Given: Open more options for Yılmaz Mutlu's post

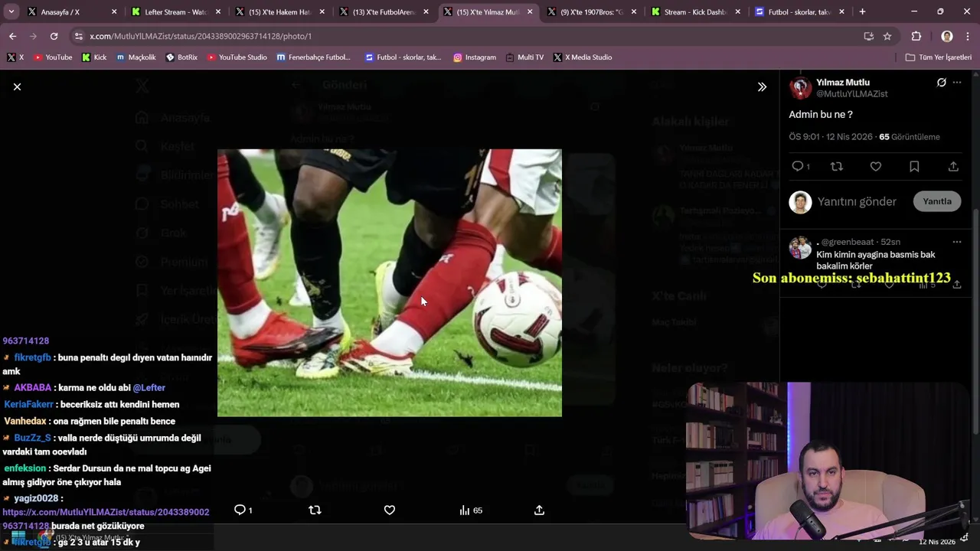Looking at the screenshot, I should coord(957,83).
